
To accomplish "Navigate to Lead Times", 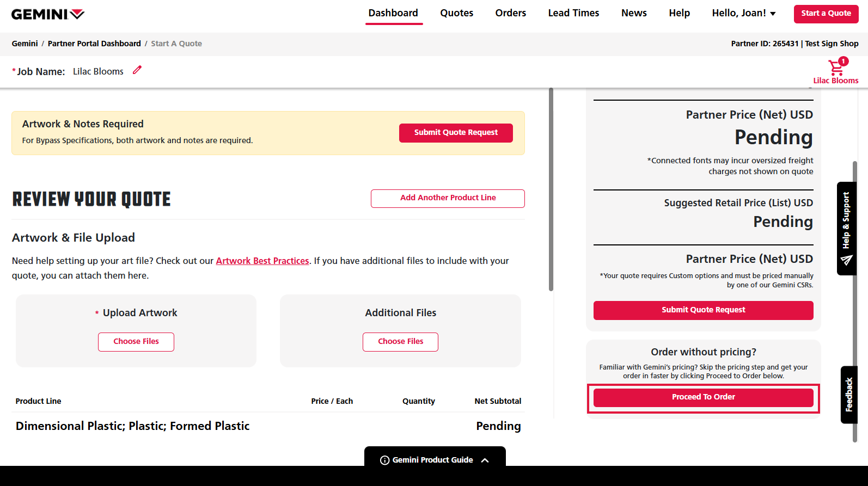I will click(573, 13).
